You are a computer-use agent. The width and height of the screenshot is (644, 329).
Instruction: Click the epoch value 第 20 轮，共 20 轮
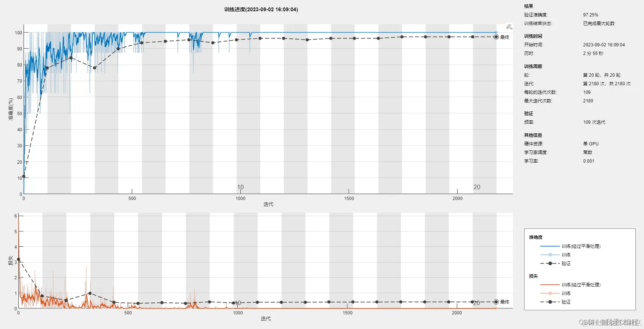pos(602,75)
